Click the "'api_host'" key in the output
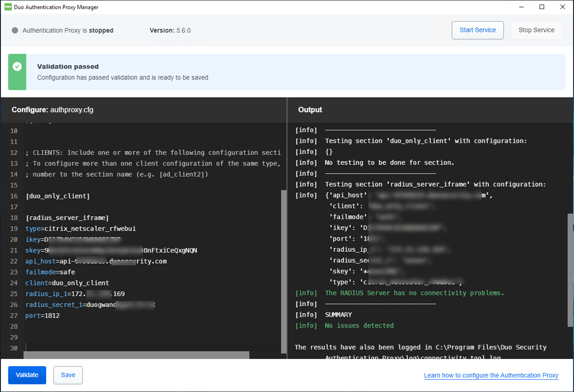 point(347,195)
